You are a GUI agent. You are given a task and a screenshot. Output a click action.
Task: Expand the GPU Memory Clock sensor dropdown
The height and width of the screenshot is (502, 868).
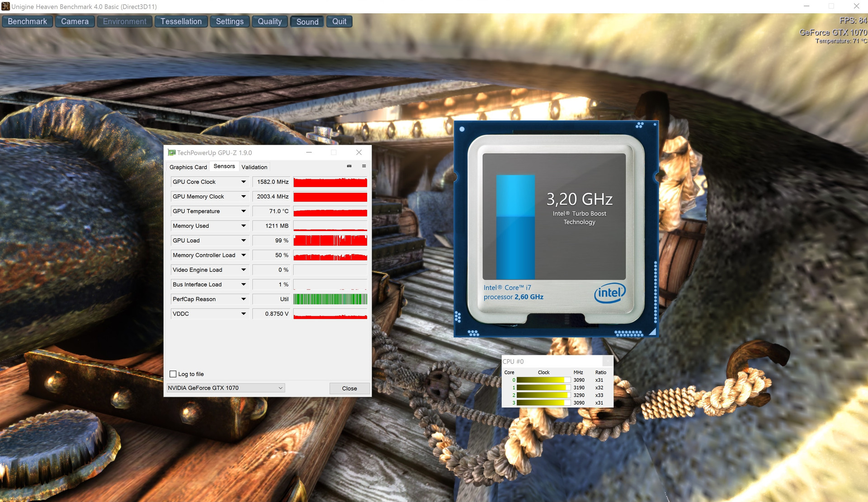244,197
